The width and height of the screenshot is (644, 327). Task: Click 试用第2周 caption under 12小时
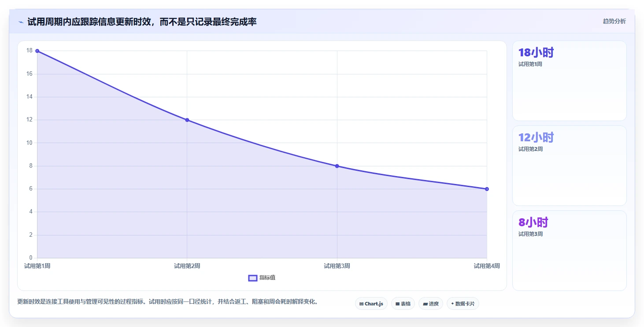(530, 149)
